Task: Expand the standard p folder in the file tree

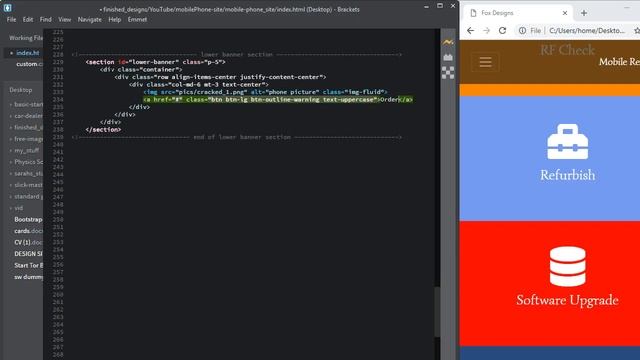Action: 27,196
